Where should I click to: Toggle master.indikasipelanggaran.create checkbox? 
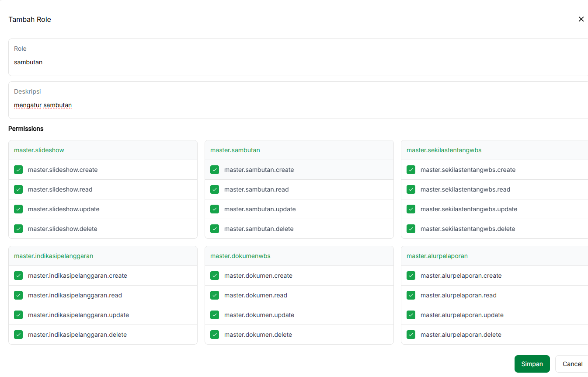click(x=18, y=276)
